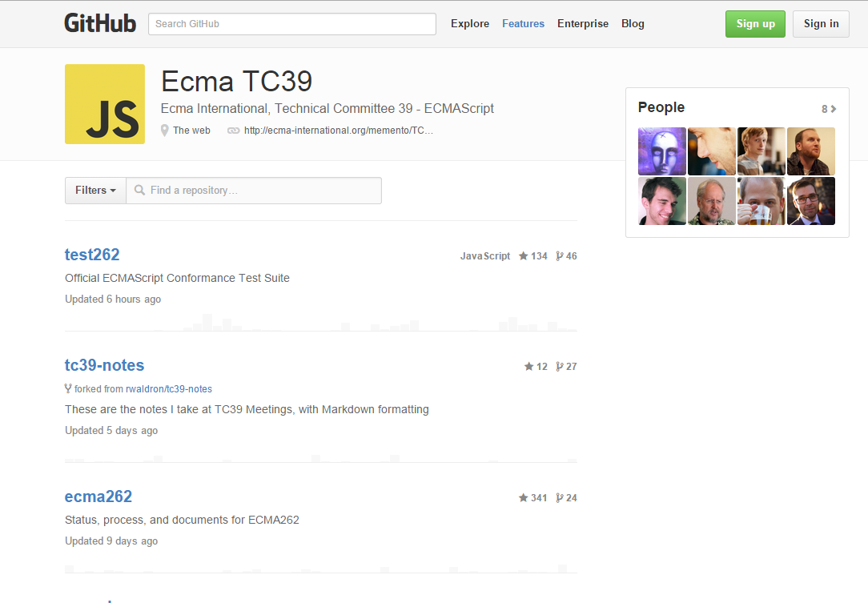The height and width of the screenshot is (603, 868).
Task: Click the Sign in button
Action: (821, 24)
